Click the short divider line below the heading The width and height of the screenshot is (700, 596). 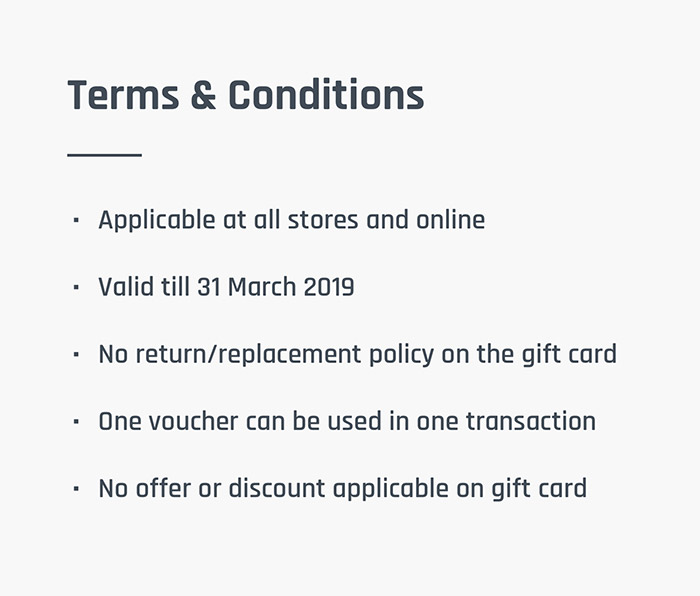[104, 155]
